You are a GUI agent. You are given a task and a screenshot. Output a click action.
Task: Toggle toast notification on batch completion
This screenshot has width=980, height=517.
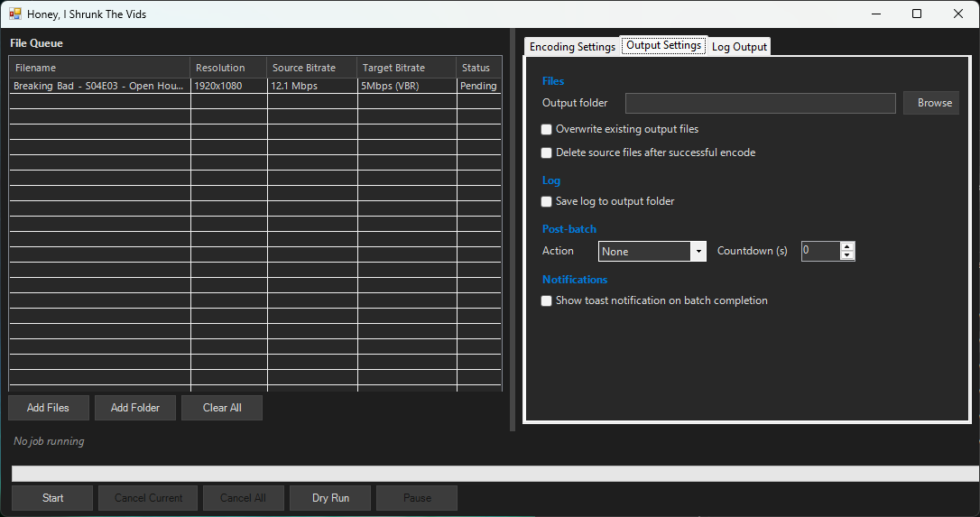click(546, 301)
